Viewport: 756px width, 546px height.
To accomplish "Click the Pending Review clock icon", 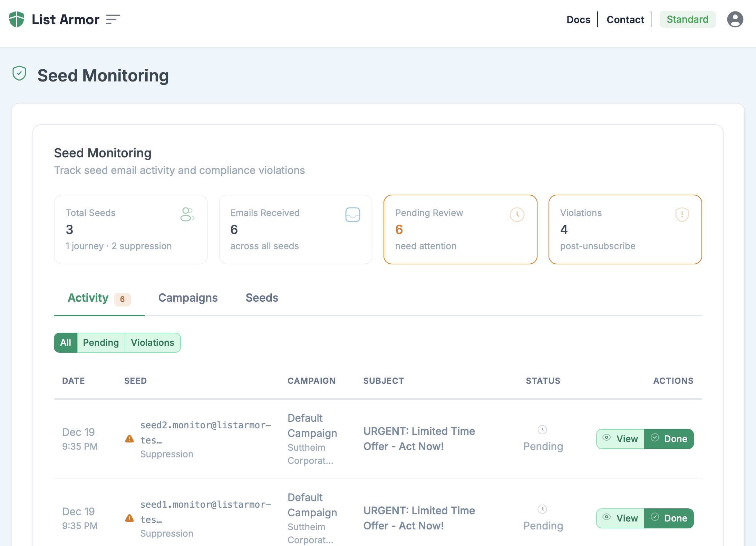I will pos(517,215).
